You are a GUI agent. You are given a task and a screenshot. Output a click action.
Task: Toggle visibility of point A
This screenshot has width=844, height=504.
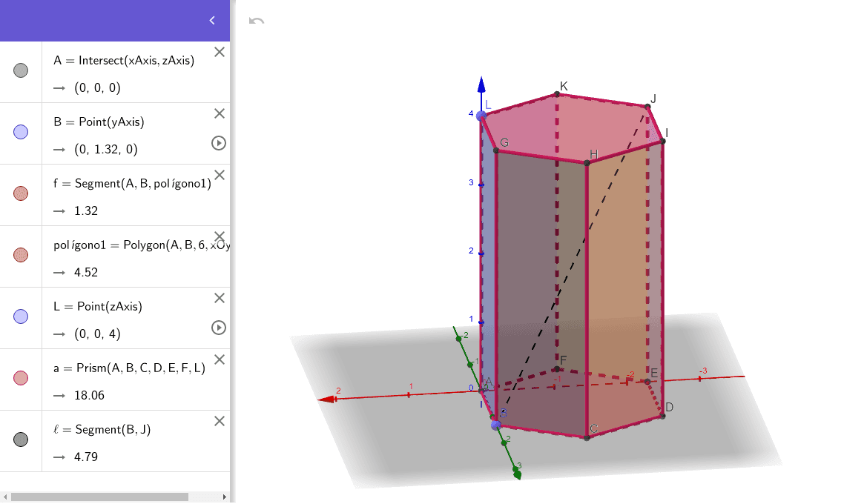click(x=21, y=70)
